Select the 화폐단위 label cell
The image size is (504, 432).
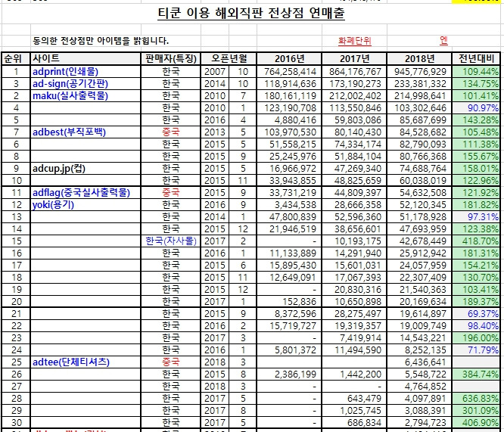[354, 41]
